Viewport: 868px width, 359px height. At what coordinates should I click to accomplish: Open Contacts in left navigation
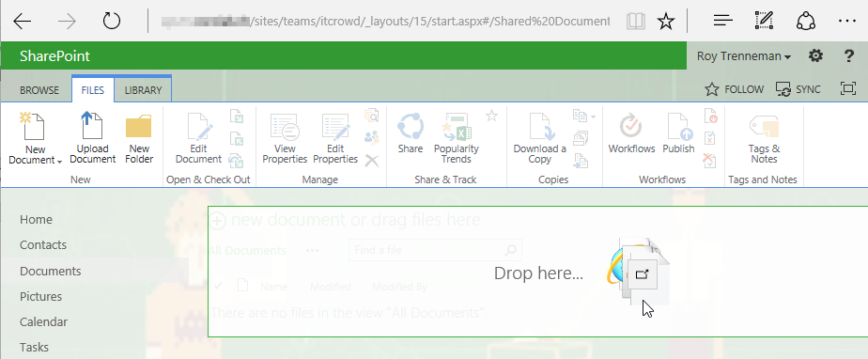pyautogui.click(x=43, y=245)
